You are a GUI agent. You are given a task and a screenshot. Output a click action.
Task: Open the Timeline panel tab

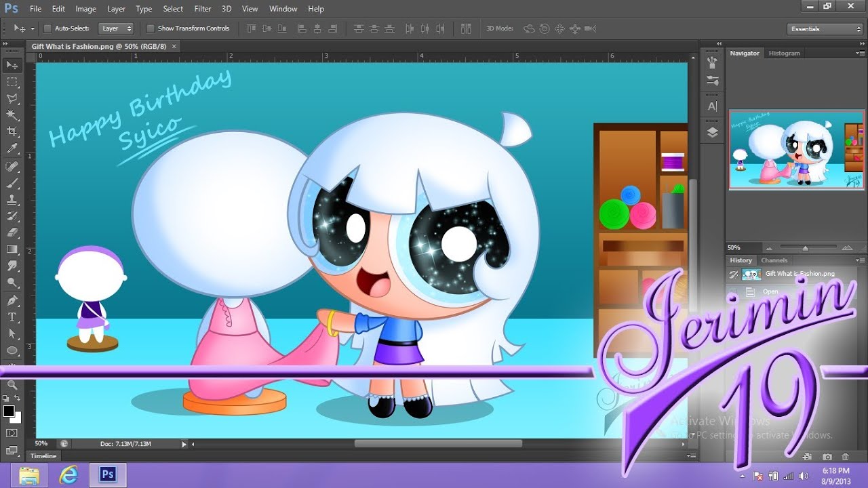[43, 456]
